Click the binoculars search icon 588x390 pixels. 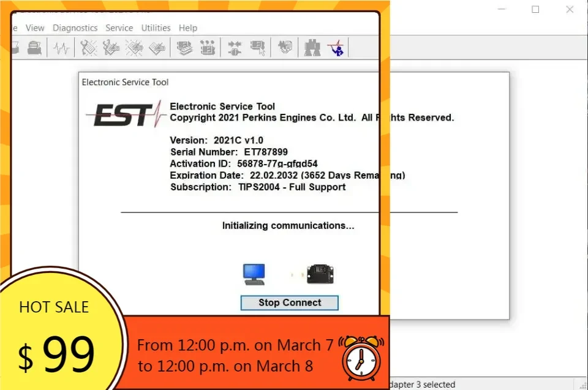pos(312,48)
